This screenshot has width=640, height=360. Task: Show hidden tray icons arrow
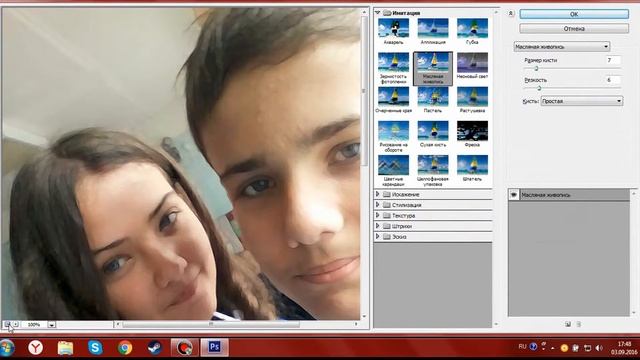click(x=553, y=348)
